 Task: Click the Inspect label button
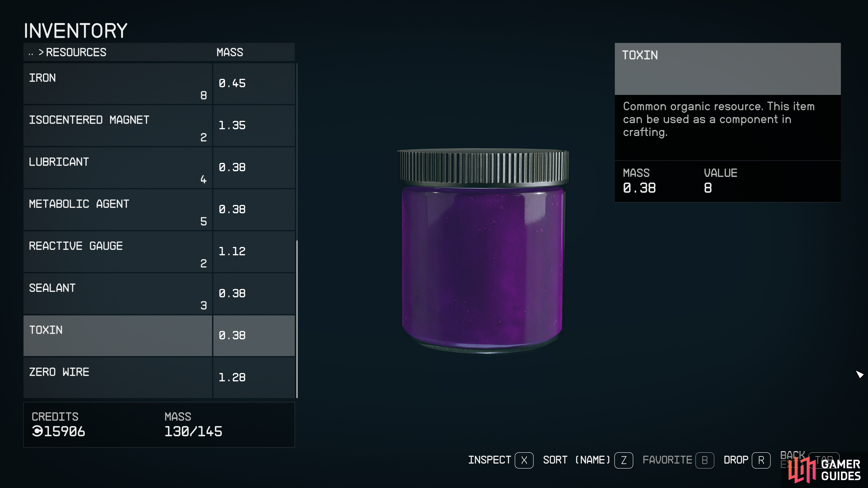pos(489,460)
